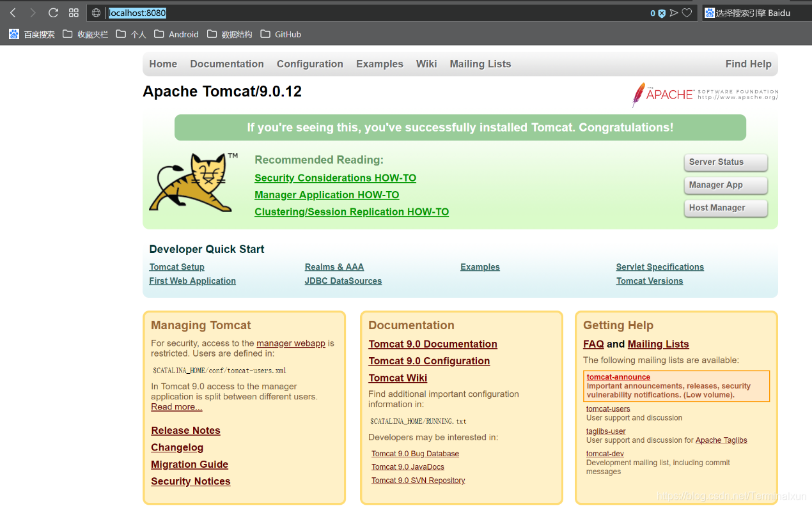The image size is (812, 508).
Task: Open the Servlet Specifications link
Action: 660,267
